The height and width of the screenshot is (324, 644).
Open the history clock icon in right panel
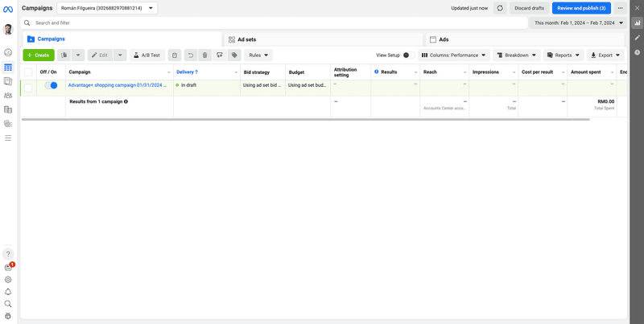pos(638,52)
